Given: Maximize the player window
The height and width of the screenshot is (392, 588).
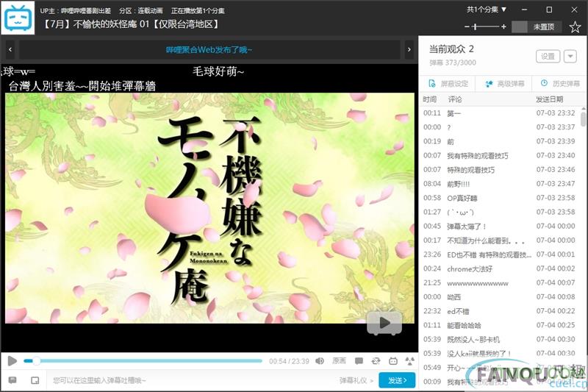Looking at the screenshot, I should pyautogui.click(x=549, y=10).
